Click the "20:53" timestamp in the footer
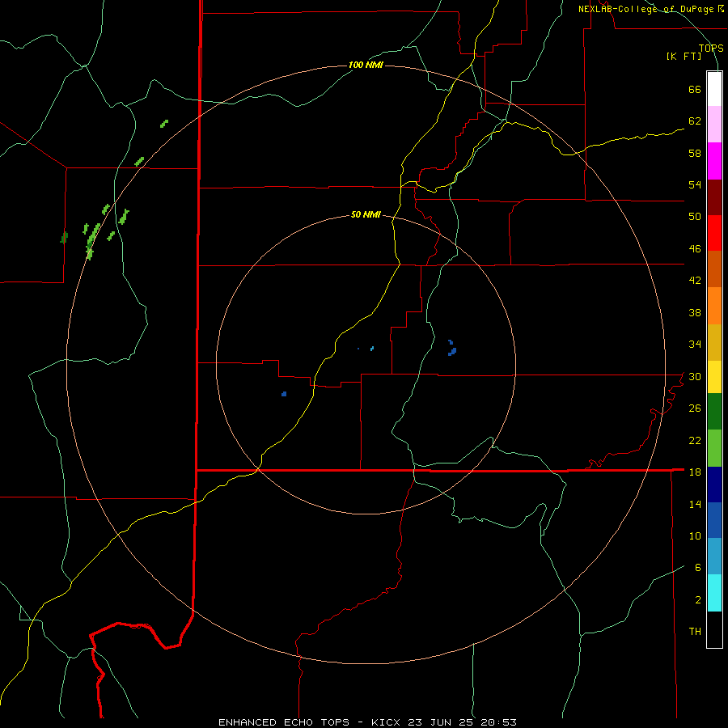This screenshot has height=728, width=728. click(x=497, y=722)
